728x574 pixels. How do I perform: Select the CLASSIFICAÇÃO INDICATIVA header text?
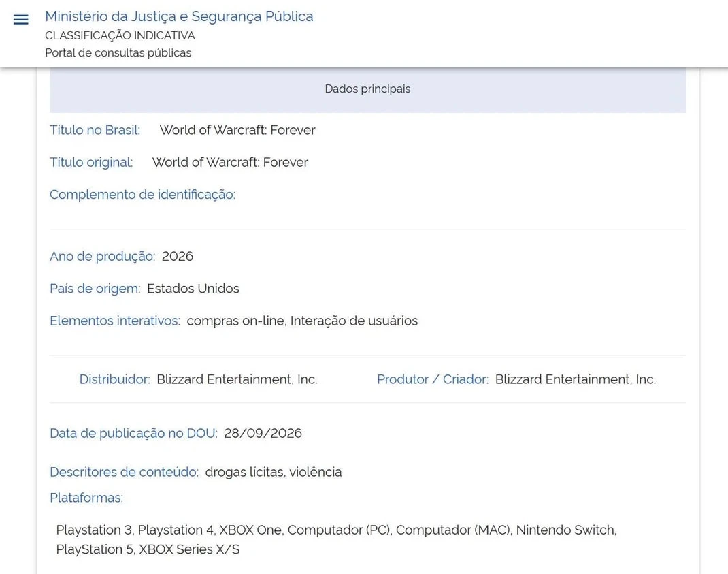coord(120,36)
